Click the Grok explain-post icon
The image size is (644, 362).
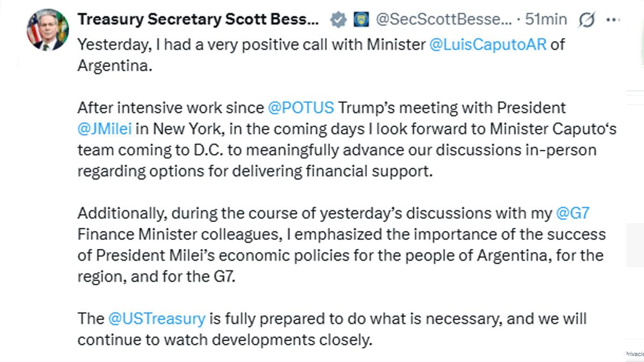point(587,20)
